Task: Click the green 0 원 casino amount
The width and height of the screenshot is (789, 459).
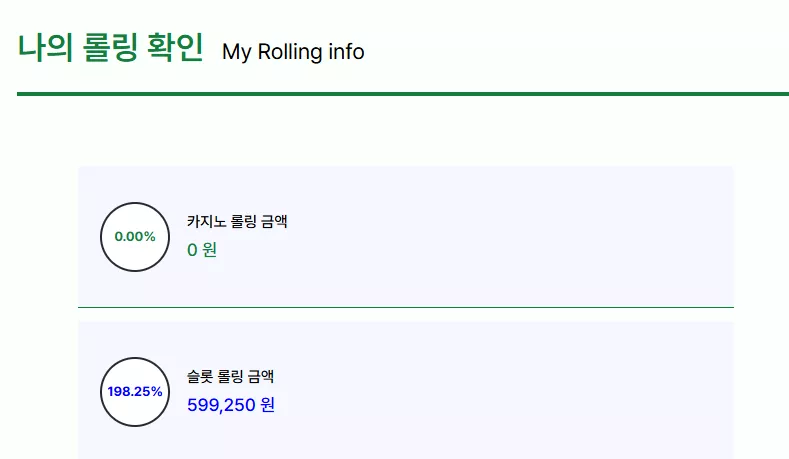Action: click(202, 250)
